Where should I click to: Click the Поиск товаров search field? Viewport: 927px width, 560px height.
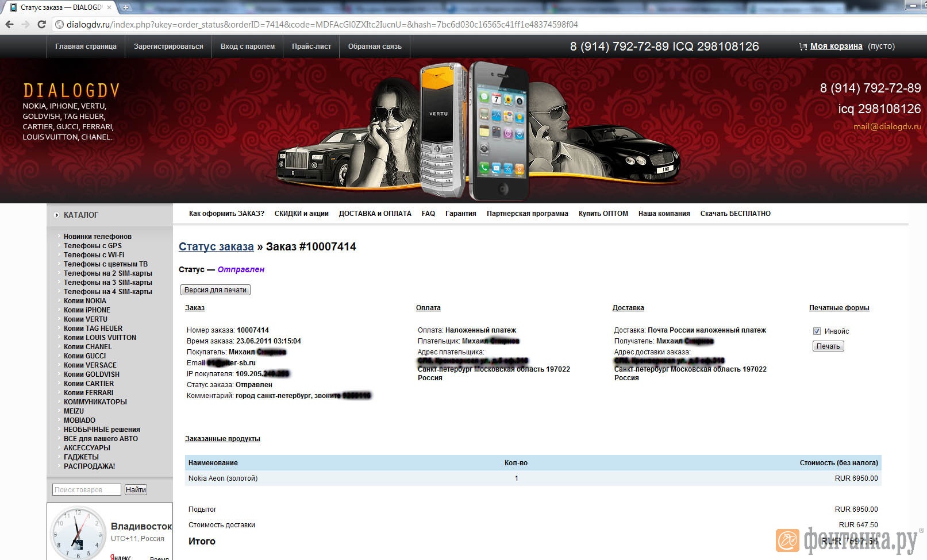coord(87,490)
